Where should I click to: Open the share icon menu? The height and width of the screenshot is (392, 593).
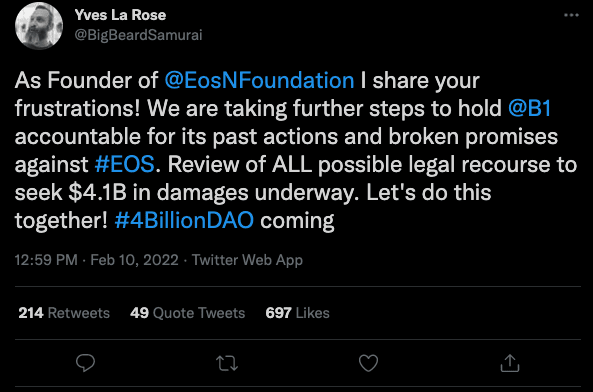pyautogui.click(x=510, y=363)
